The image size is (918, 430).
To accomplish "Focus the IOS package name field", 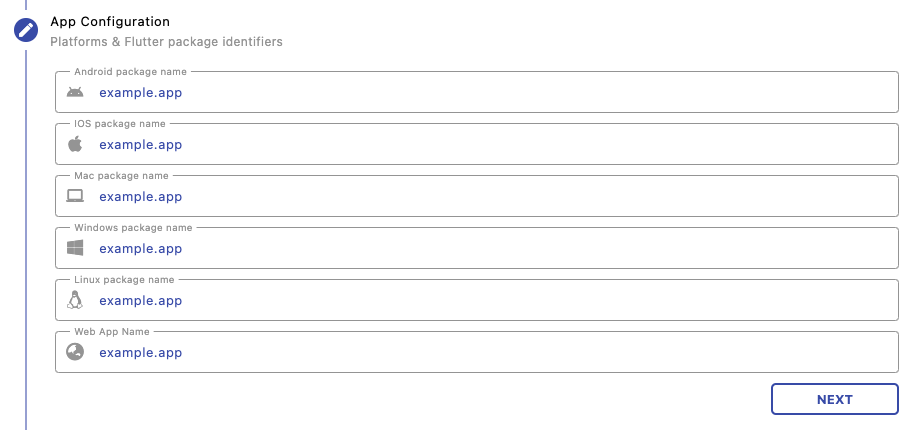I will (x=490, y=145).
